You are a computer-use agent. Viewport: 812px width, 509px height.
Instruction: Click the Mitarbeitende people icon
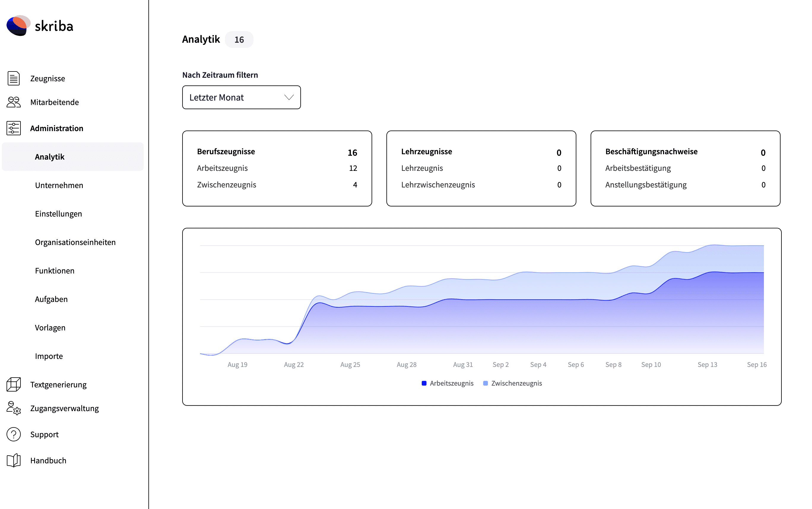point(13,102)
